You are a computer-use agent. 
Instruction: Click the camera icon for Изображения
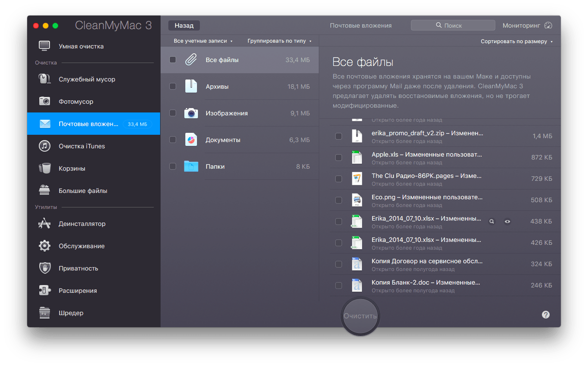tap(191, 113)
